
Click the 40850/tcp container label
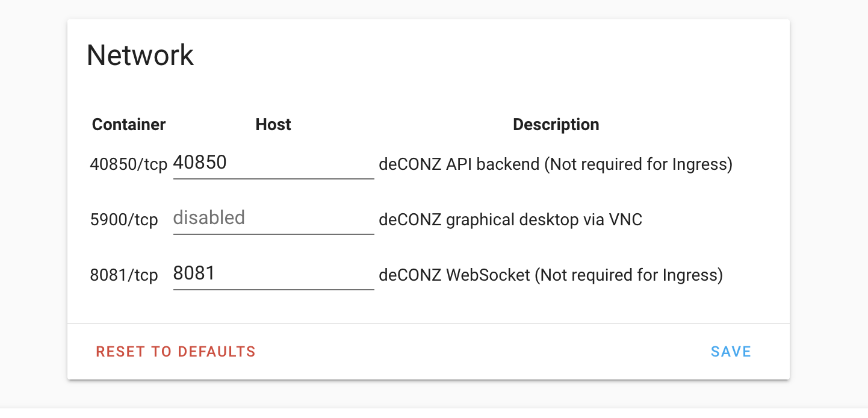(x=128, y=164)
